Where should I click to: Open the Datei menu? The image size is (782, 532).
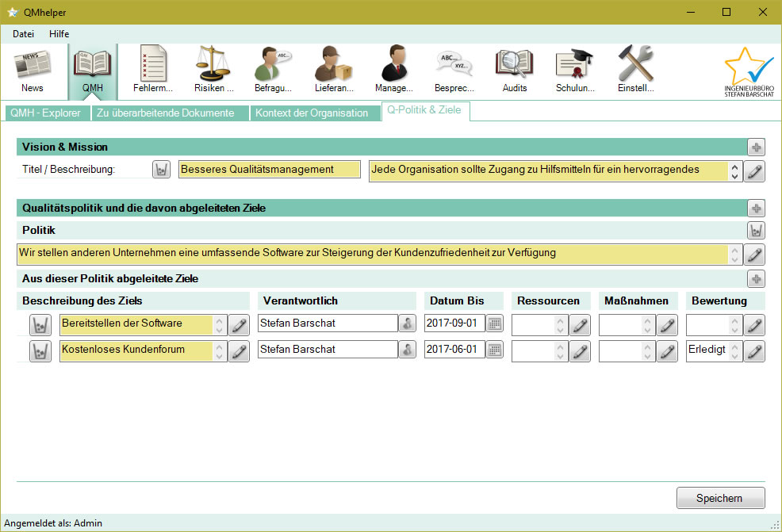[x=23, y=34]
